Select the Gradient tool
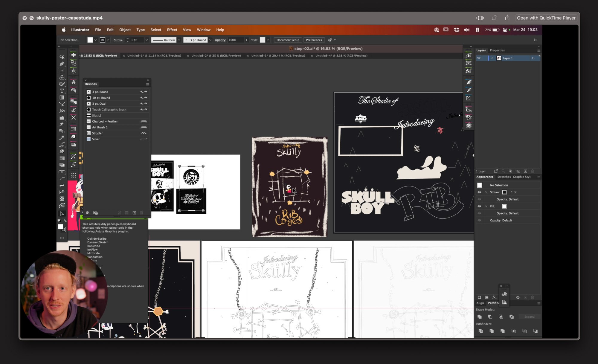598x364 pixels. (x=62, y=97)
